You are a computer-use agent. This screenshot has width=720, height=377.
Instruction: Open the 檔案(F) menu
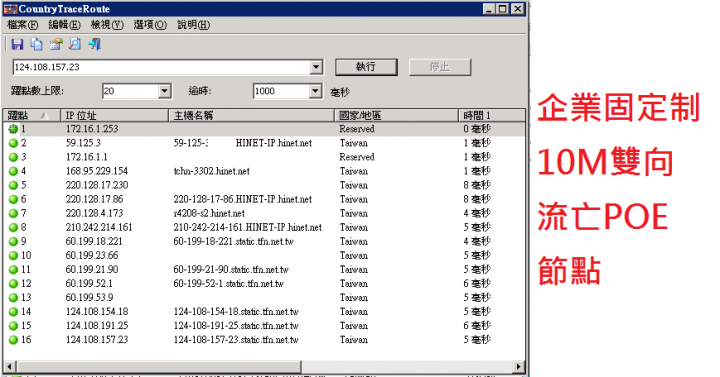[x=22, y=25]
